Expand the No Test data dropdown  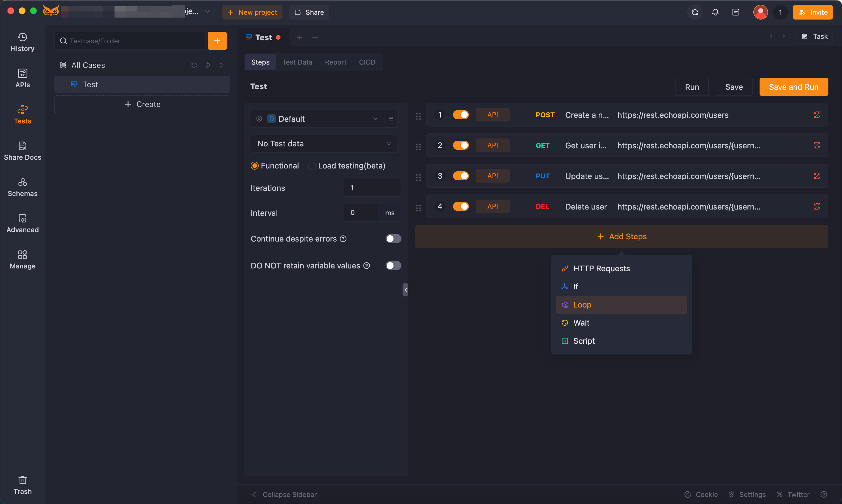coord(324,143)
